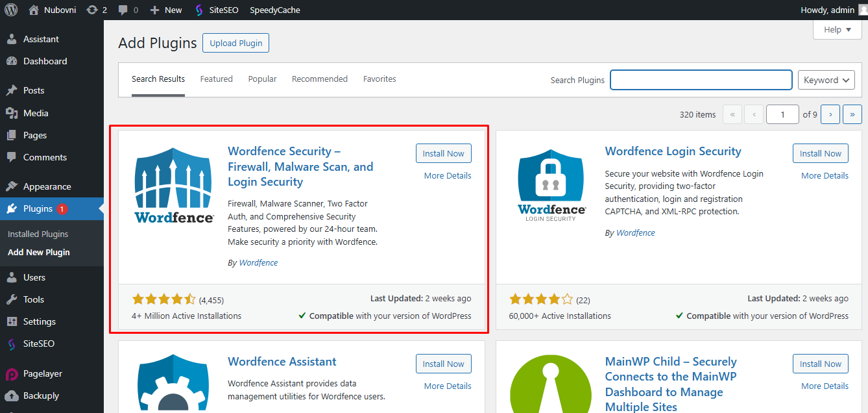
Task: Click the MainWP Child green logo
Action: 551,384
